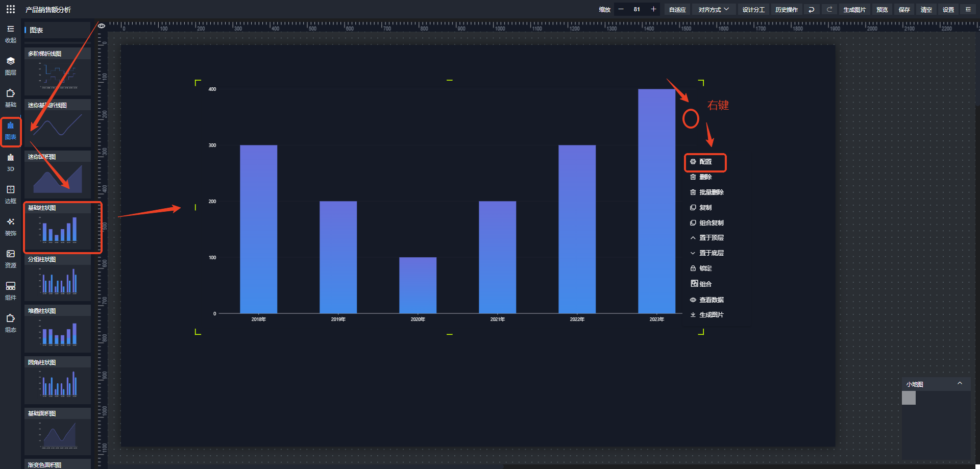Screen dimensions: 980x469
Task: Choose the 迷你面积图 chart thumbnail
Action: [58, 175]
